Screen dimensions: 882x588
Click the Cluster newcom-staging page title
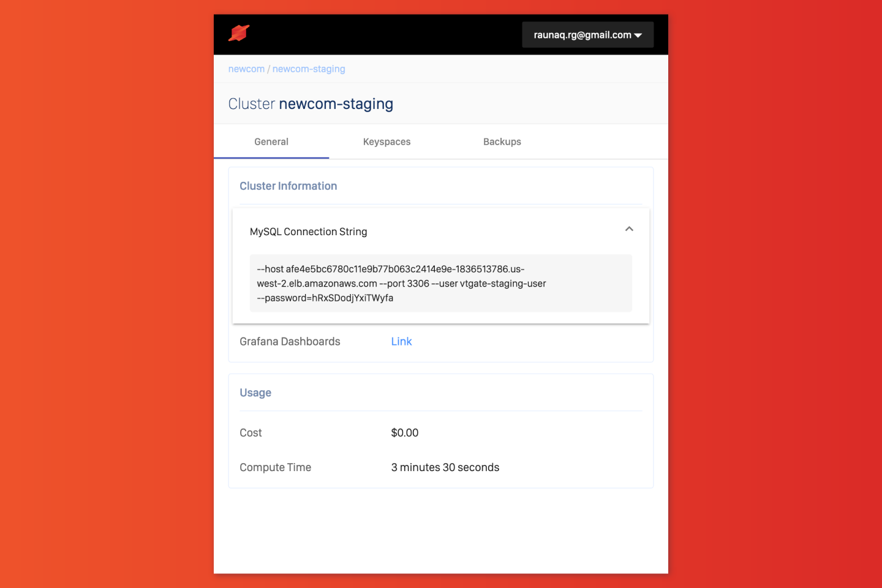click(x=311, y=104)
